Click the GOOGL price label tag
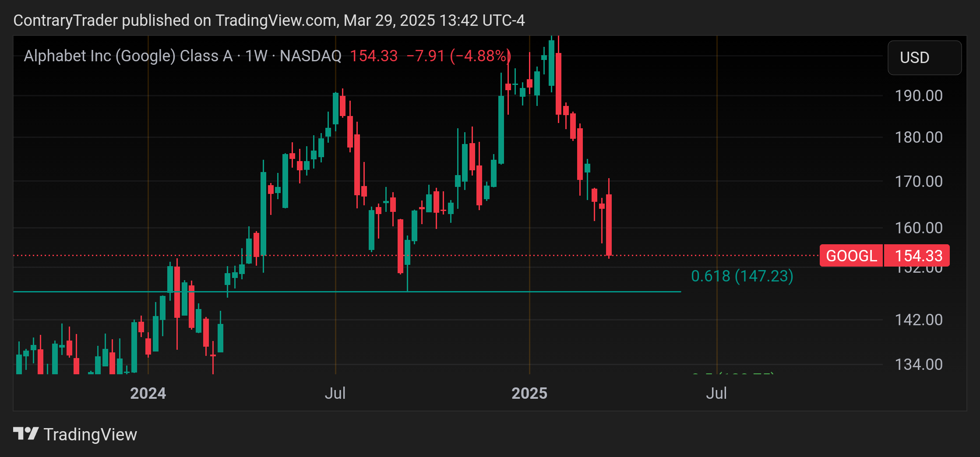The width and height of the screenshot is (980, 457). (851, 256)
